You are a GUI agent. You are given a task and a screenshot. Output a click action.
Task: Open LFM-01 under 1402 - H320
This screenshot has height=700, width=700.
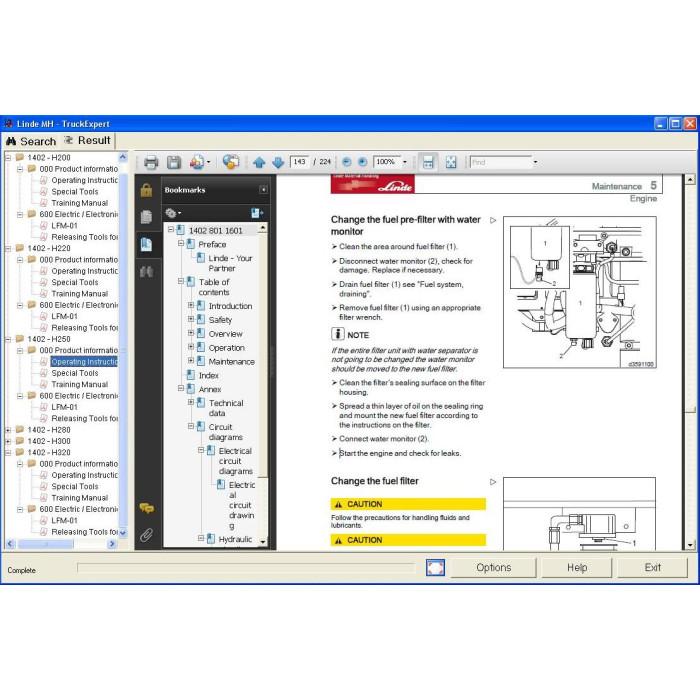pos(64,520)
